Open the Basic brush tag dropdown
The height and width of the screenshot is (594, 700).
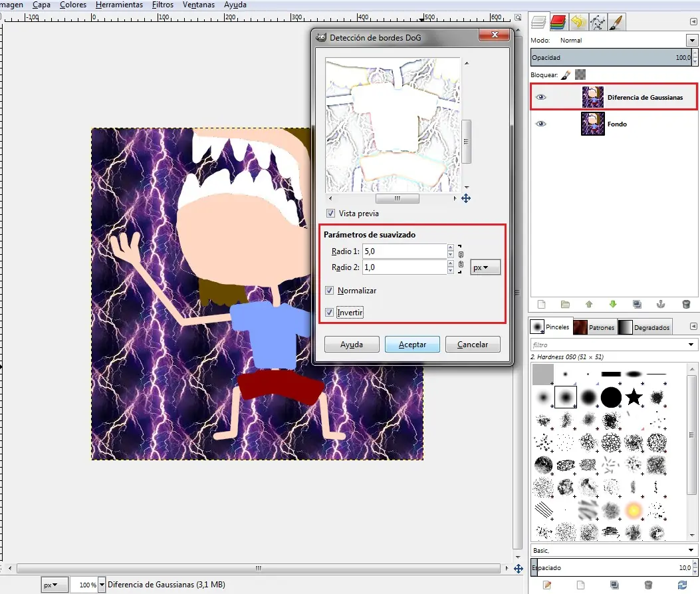coord(691,550)
